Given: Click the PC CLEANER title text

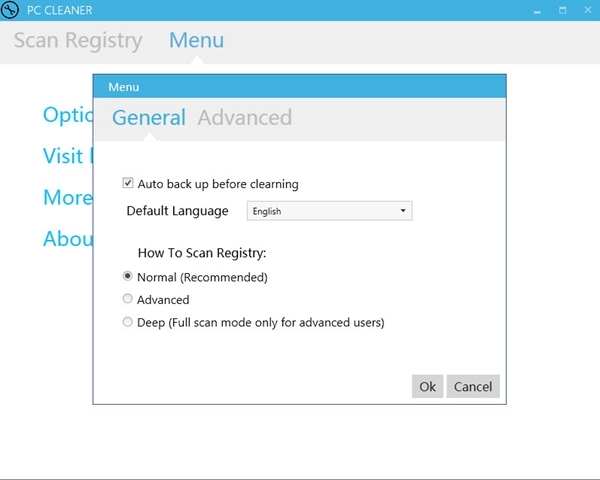Looking at the screenshot, I should click(60, 10).
